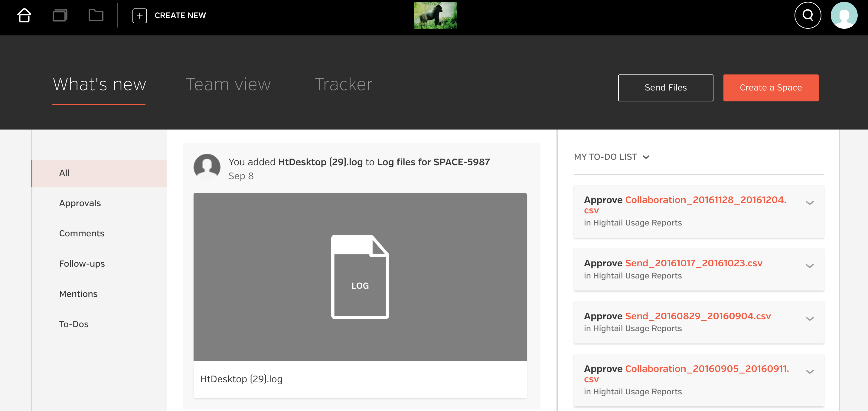Select All in left sidebar filter
The image size is (868, 411).
click(x=64, y=173)
